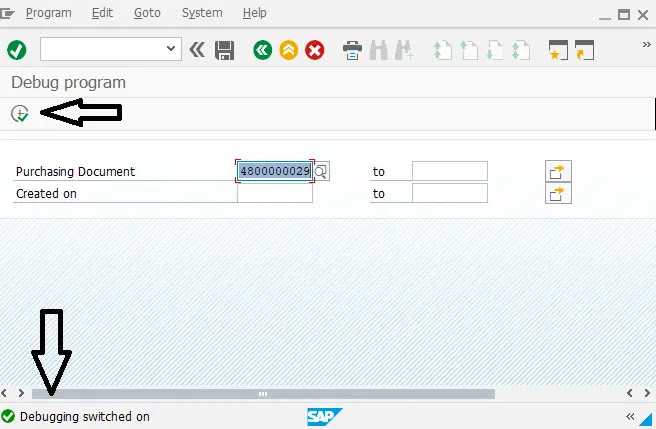Click the Save floppy disk icon
656x429 pixels.
click(225, 51)
